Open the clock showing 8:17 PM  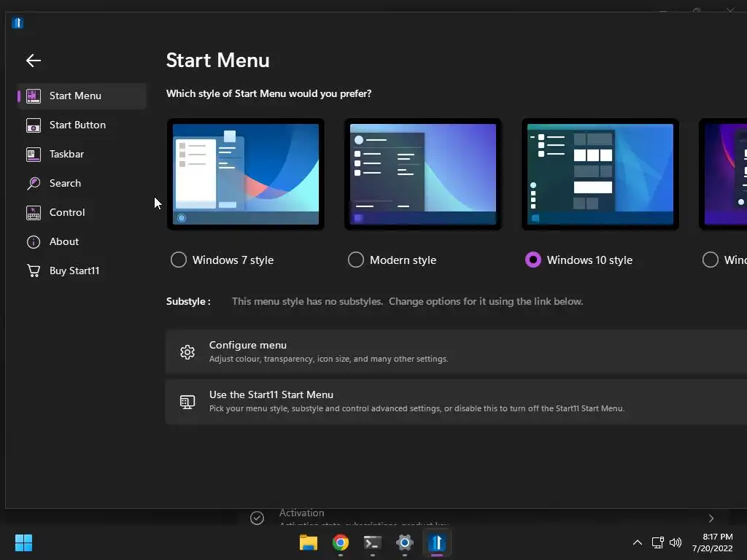tap(713, 542)
